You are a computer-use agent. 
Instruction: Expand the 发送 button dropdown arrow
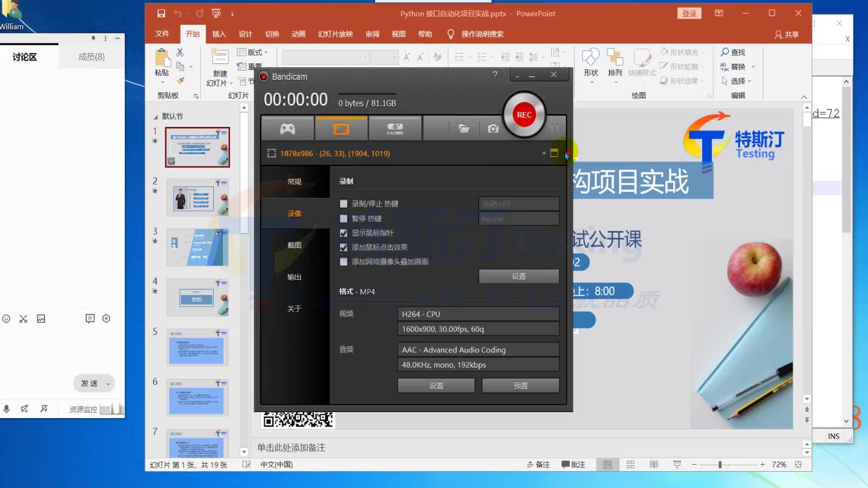(108, 383)
